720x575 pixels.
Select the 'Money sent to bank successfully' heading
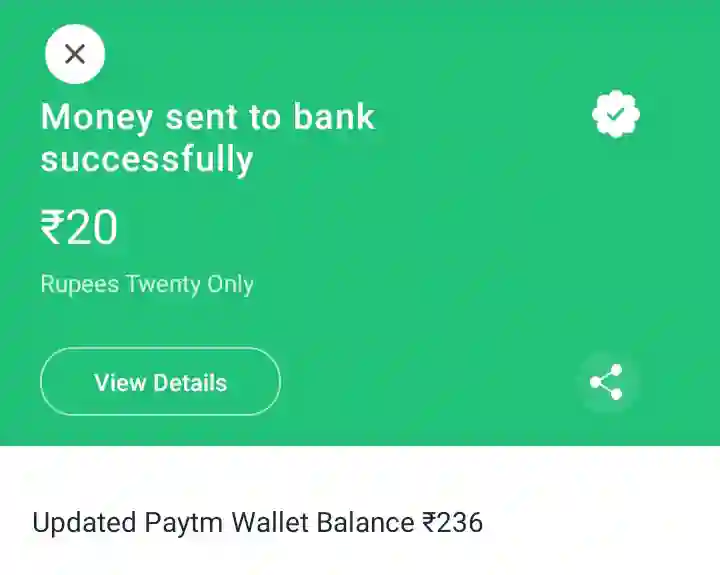point(208,138)
